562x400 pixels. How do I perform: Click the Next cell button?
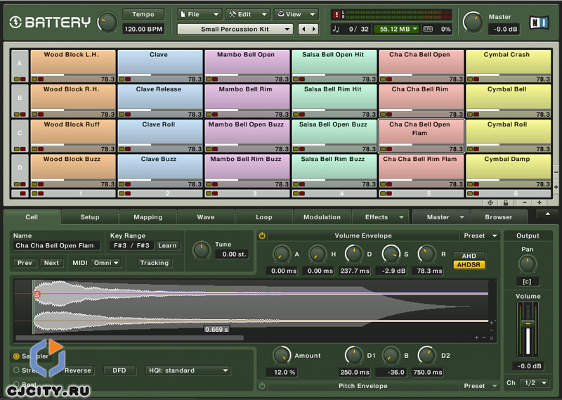pos(51,263)
